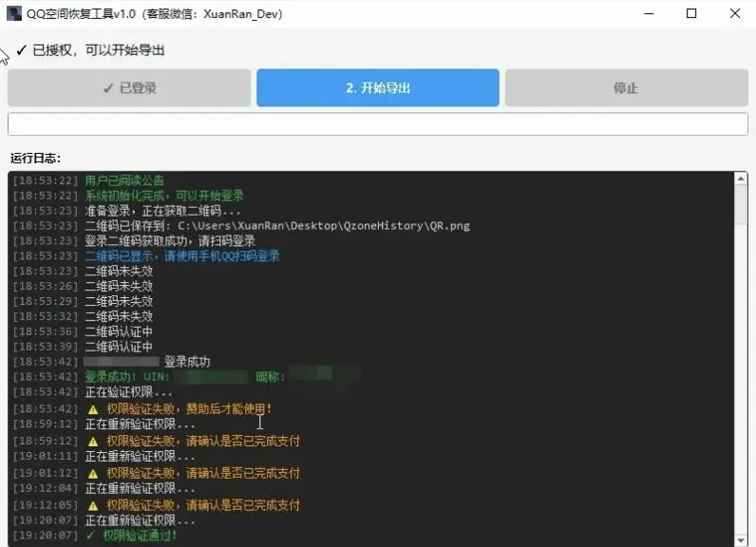Maximize the QQ空间恢复工具 window
This screenshot has height=547, width=756.
click(691, 13)
